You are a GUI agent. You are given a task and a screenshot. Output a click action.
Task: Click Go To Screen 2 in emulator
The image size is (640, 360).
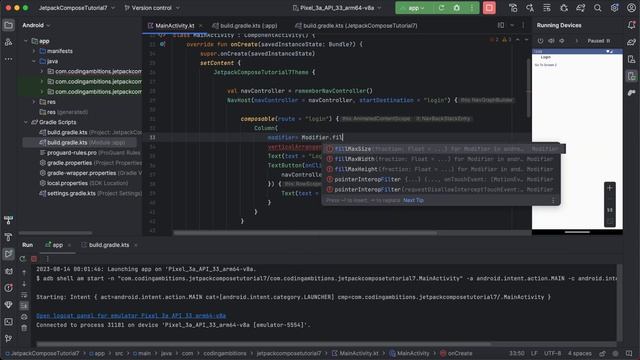point(545,65)
